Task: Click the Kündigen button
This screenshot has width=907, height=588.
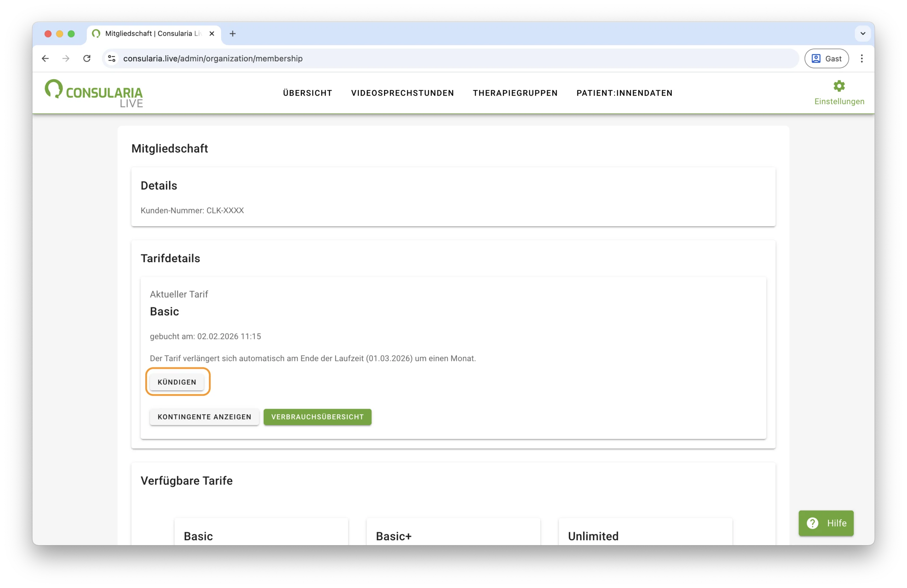Action: pyautogui.click(x=177, y=382)
